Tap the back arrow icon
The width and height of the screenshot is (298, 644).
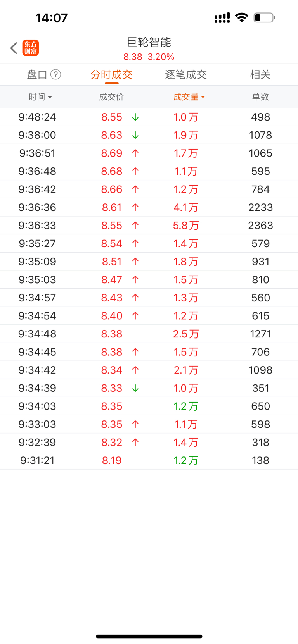coord(14,48)
